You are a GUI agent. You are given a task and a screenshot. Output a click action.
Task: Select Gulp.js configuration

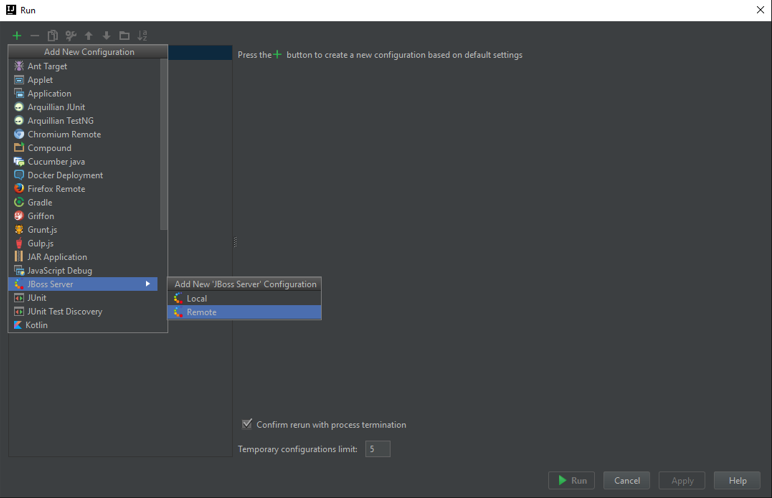(x=83, y=243)
